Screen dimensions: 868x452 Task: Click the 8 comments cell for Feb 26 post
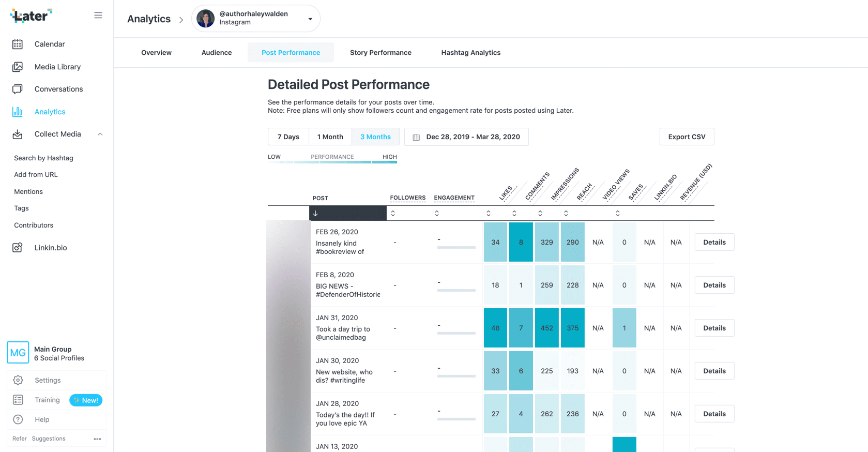[521, 242]
